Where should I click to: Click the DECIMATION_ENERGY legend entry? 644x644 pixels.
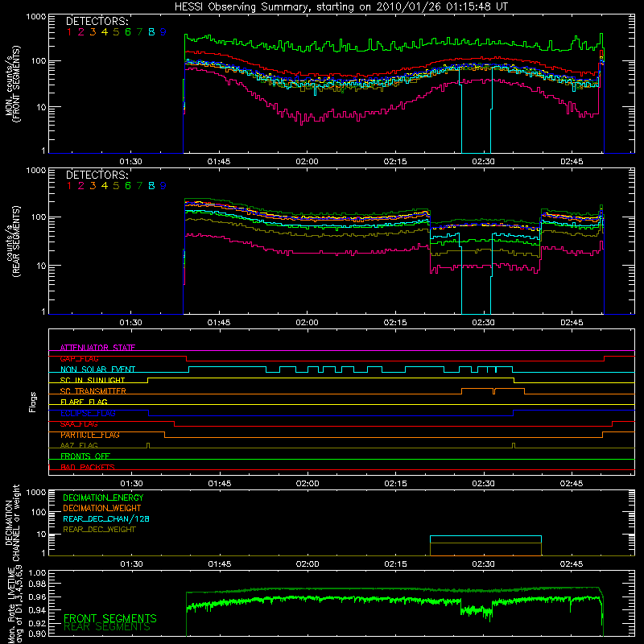coord(103,497)
